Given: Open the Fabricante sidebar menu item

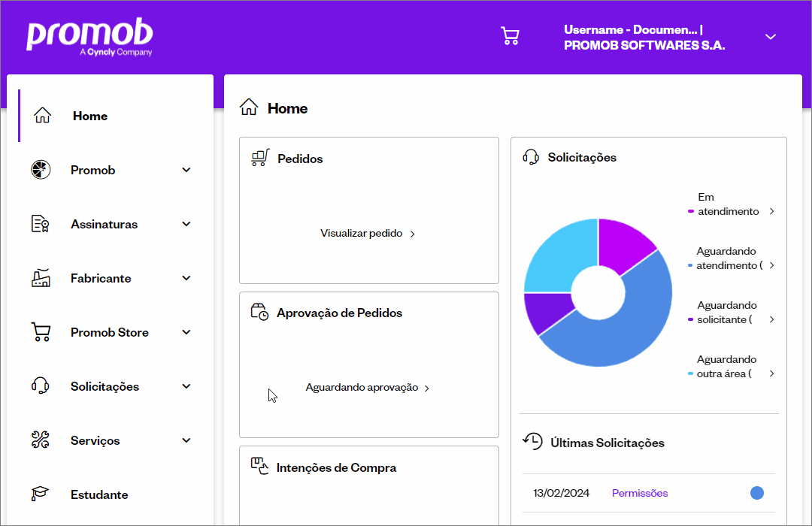Looking at the screenshot, I should coord(101,279).
